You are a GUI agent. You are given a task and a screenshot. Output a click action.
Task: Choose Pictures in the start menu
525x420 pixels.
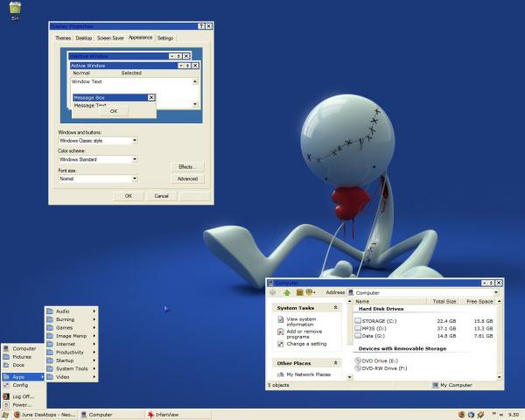(23, 357)
